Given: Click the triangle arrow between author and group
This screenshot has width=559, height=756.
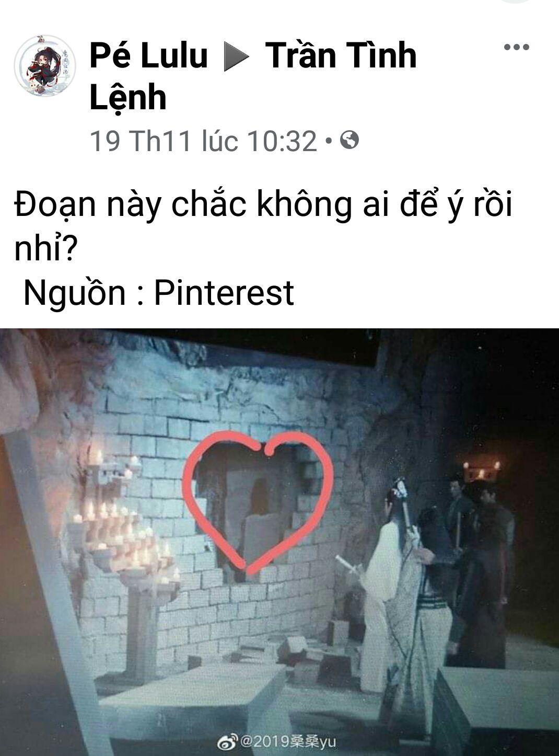Looking at the screenshot, I should pos(237,56).
